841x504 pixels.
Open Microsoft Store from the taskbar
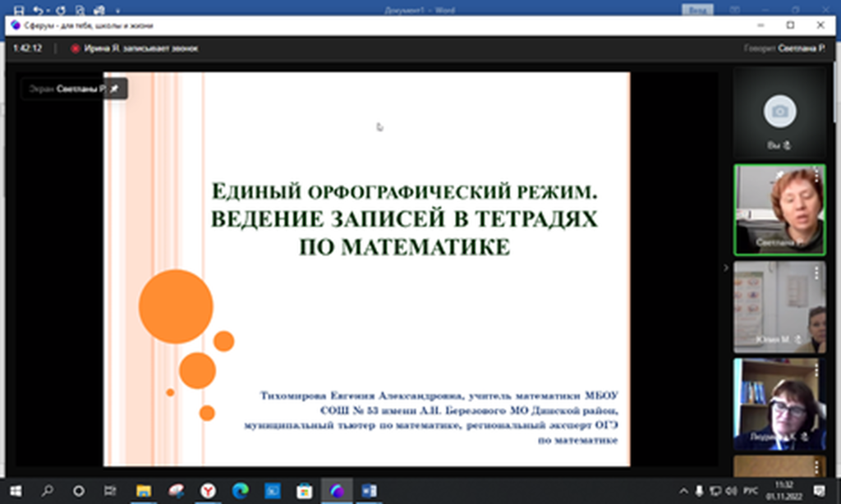tap(305, 491)
